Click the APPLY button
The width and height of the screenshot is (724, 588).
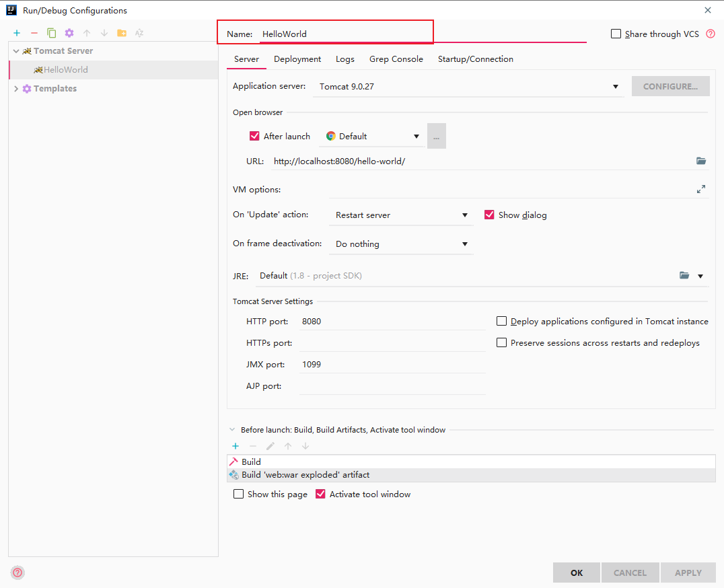(688, 573)
